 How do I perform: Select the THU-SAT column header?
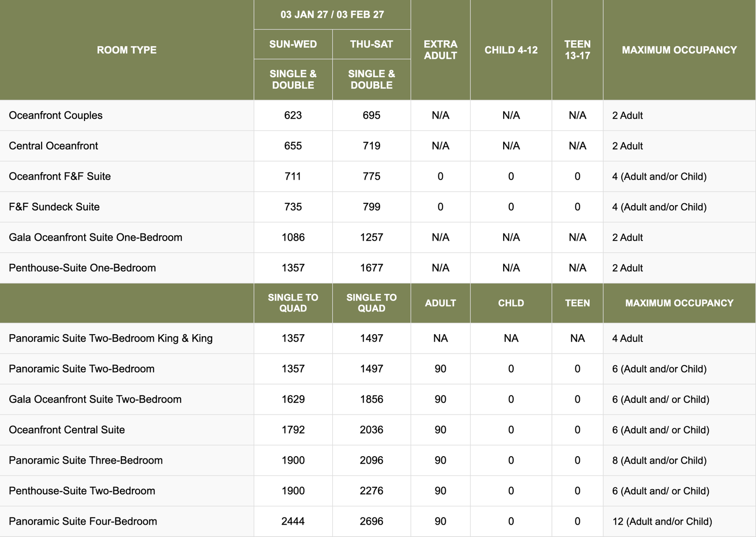tap(371, 44)
